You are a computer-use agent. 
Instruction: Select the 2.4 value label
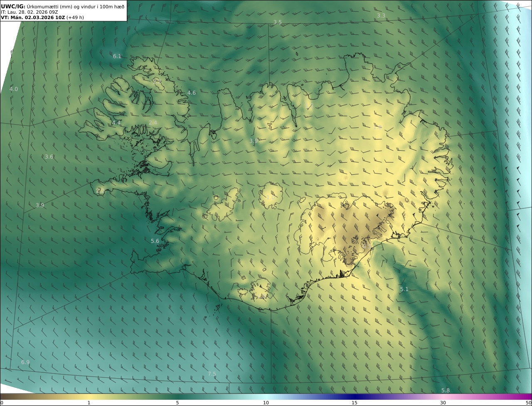coord(153,122)
